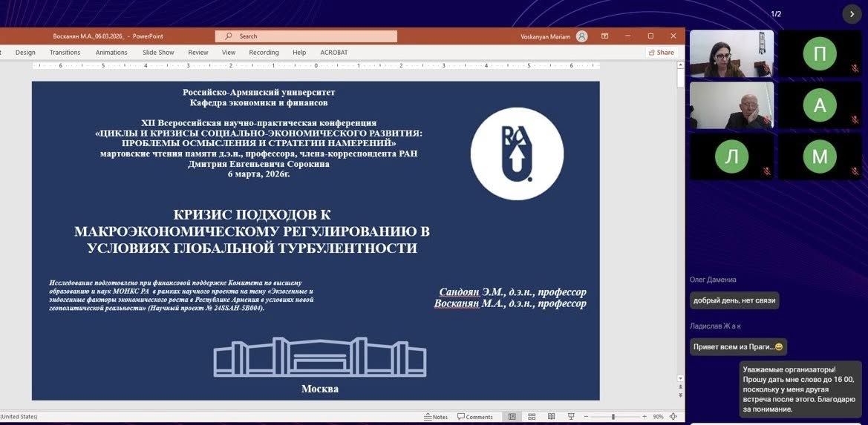
Task: Open the Normal view from status bar
Action: click(x=512, y=417)
